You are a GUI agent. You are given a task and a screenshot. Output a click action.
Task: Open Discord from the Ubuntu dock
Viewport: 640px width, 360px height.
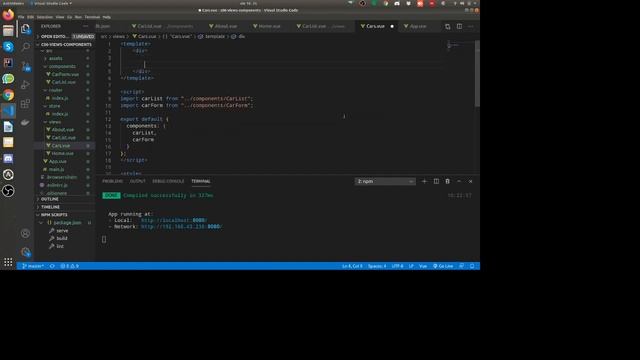pyautogui.click(x=8, y=158)
